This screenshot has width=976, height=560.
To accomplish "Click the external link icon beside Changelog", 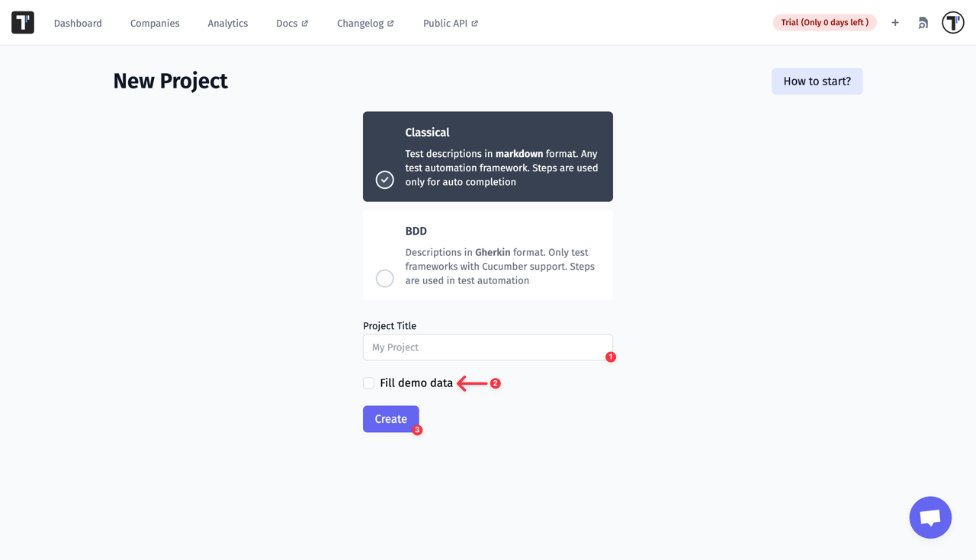I will [390, 23].
